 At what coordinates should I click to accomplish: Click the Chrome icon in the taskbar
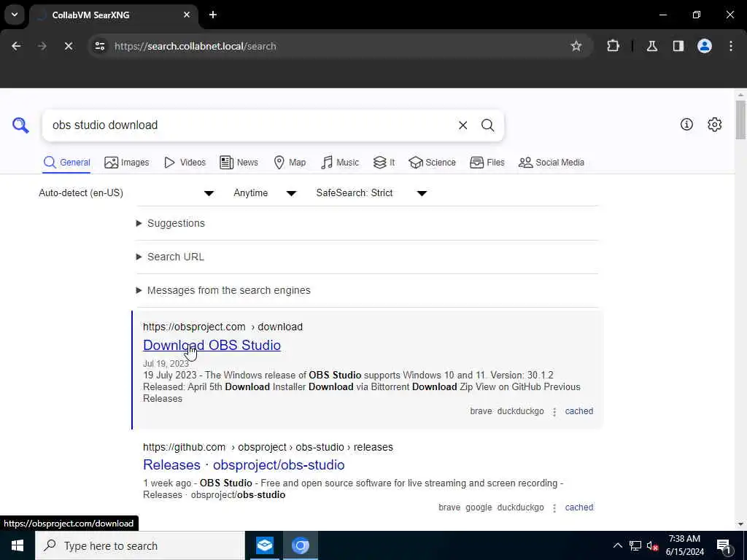tap(300, 545)
